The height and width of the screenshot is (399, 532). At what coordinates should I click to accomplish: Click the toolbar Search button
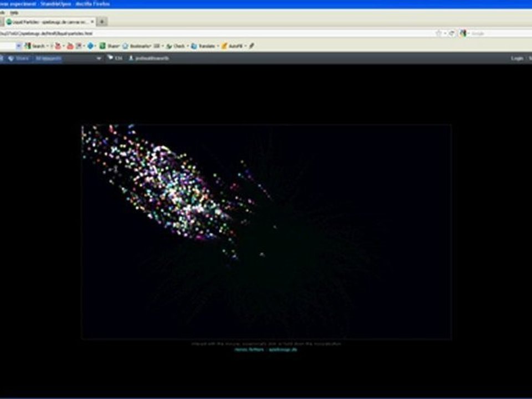click(x=34, y=46)
